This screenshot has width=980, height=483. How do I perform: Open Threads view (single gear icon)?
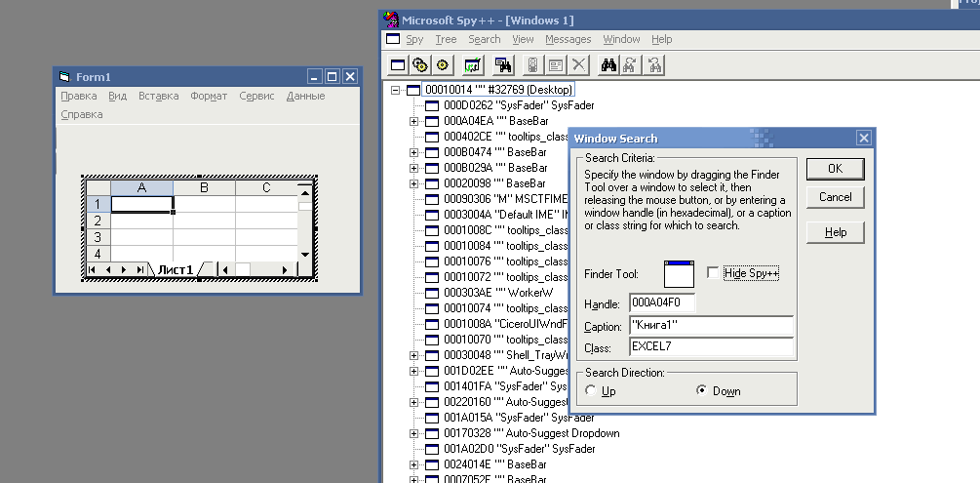click(443, 64)
